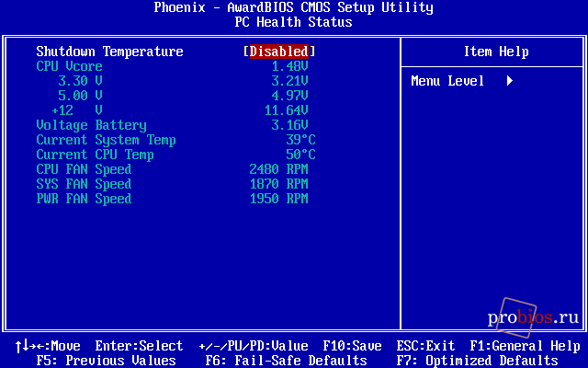The width and height of the screenshot is (588, 368).
Task: Select the Shutdown Temperature [Disabled] value
Action: [279, 52]
